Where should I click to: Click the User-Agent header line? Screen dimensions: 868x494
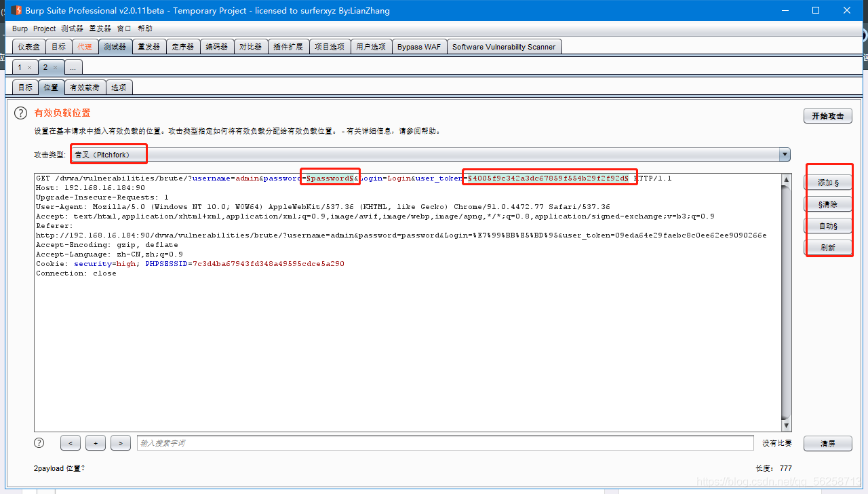point(323,206)
